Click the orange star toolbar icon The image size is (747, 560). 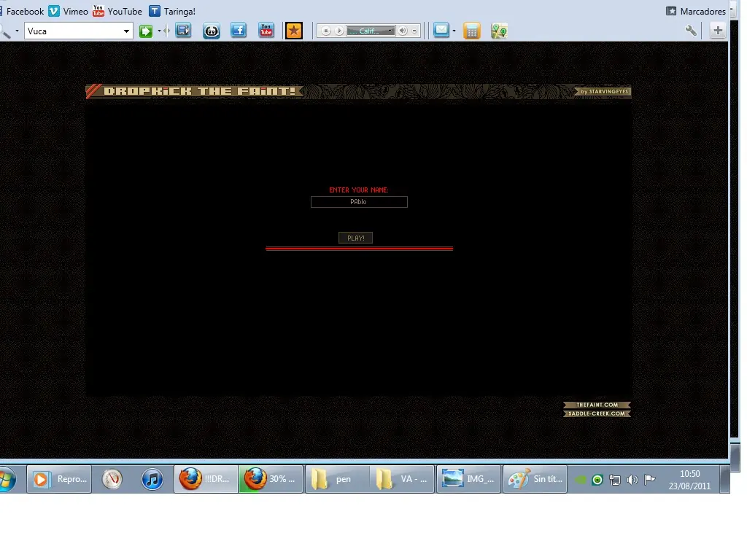pos(294,31)
